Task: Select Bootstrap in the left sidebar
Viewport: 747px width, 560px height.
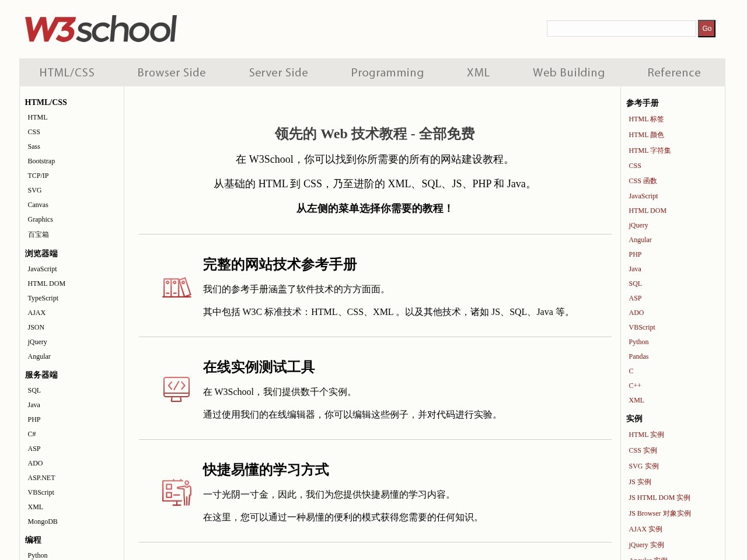Action: coord(41,161)
